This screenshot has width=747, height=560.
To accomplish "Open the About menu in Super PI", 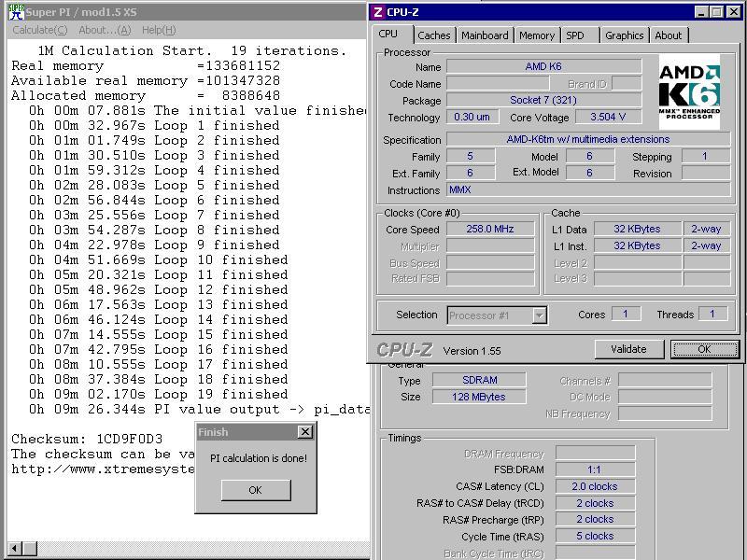I will 105,30.
